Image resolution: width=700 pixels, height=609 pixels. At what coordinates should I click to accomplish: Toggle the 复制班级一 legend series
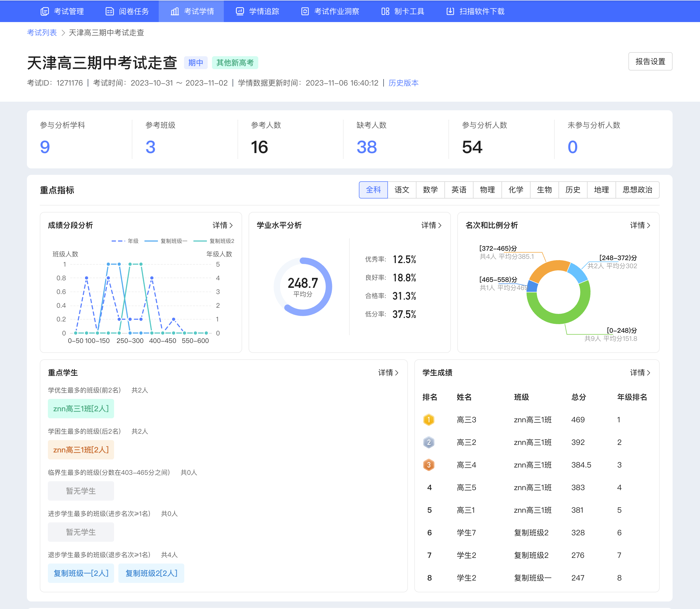point(166,241)
